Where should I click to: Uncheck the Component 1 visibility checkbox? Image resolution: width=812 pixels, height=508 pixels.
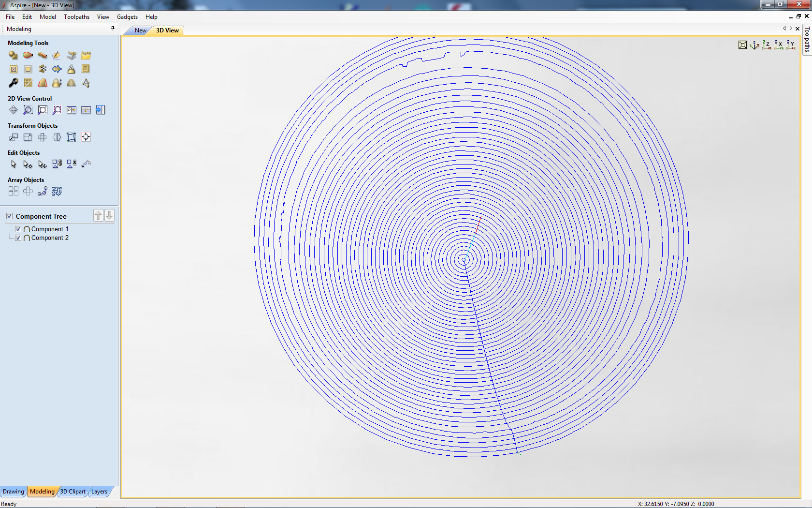(18, 229)
